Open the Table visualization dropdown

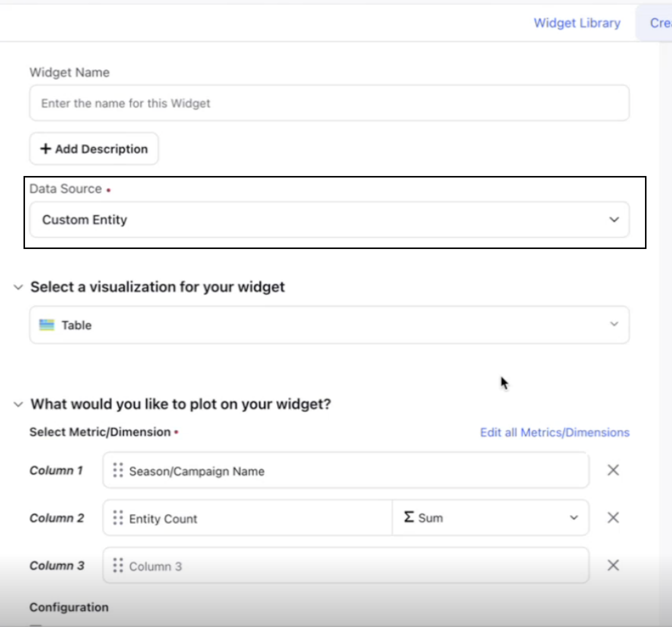coord(329,325)
